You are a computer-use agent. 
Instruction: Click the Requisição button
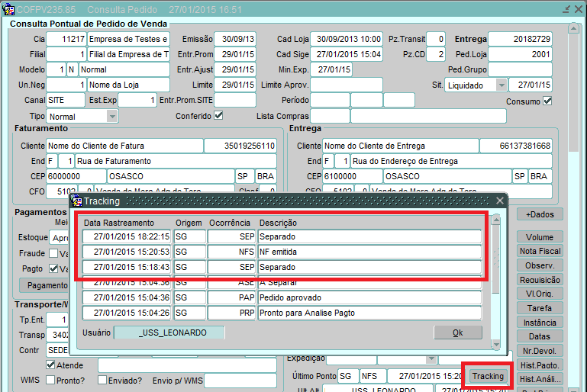click(540, 280)
